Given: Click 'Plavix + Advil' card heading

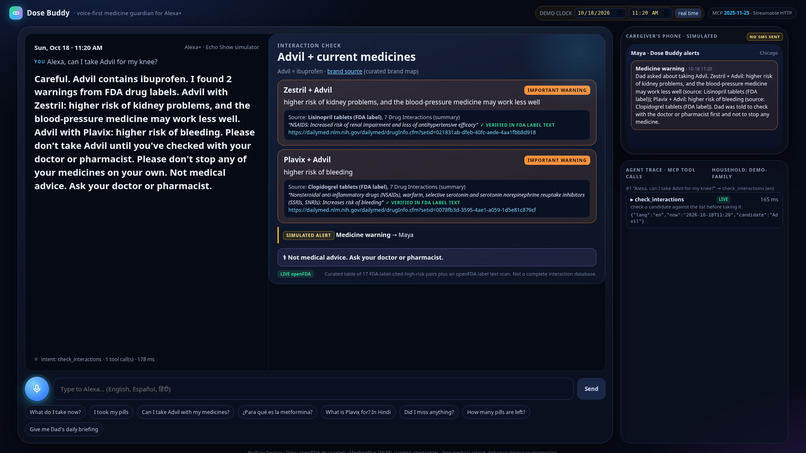Looking at the screenshot, I should [x=307, y=160].
